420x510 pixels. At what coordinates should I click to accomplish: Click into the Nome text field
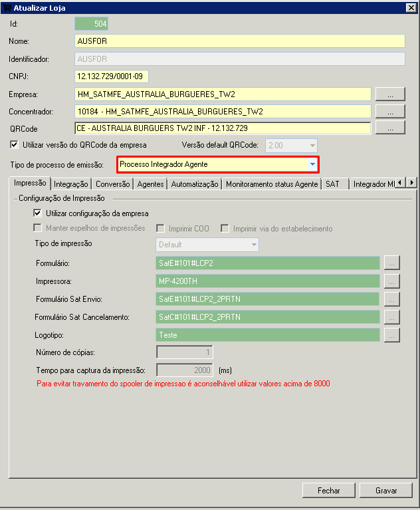240,41
